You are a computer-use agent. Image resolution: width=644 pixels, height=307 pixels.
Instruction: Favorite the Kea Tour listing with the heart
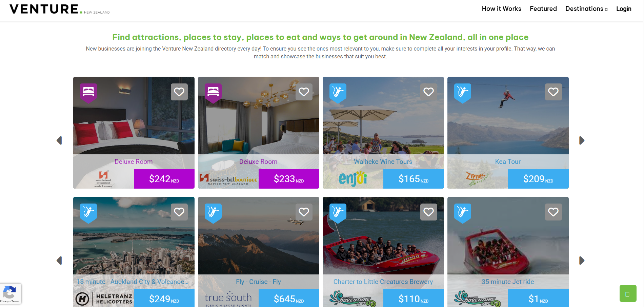(553, 92)
